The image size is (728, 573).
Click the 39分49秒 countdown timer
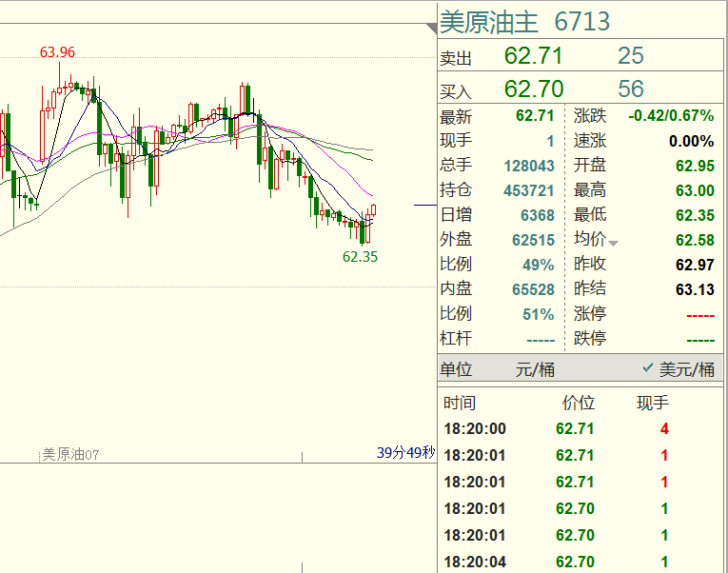click(405, 454)
